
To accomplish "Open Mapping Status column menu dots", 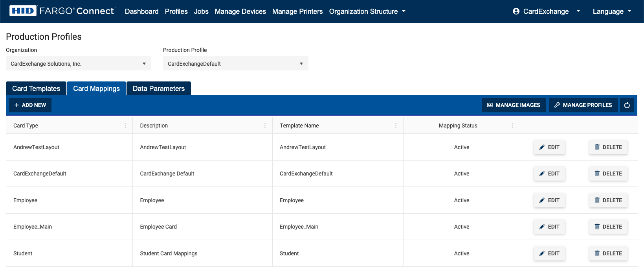I will pyautogui.click(x=512, y=126).
